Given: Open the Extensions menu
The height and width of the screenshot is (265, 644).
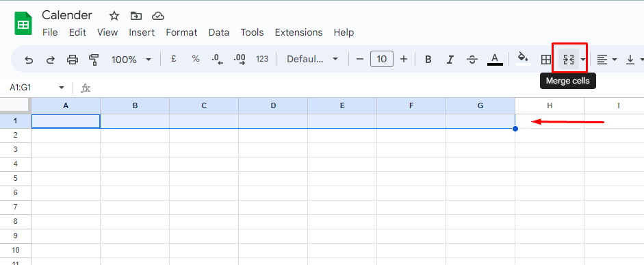Looking at the screenshot, I should click(x=298, y=32).
